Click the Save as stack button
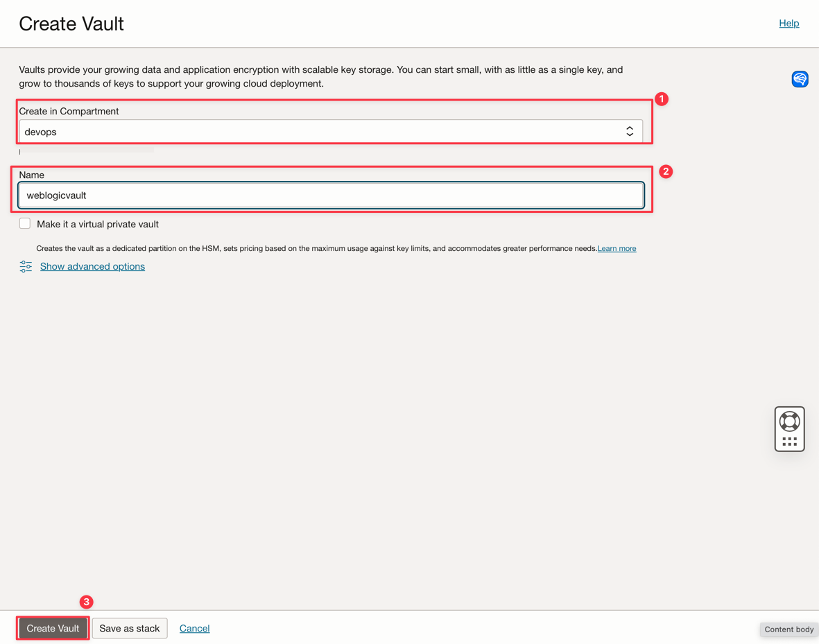The height and width of the screenshot is (644, 819). click(130, 628)
